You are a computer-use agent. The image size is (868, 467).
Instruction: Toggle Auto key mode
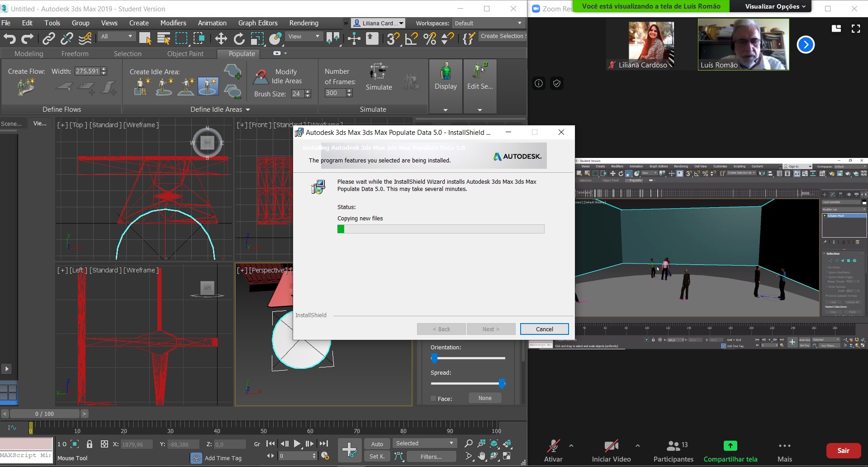377,444
